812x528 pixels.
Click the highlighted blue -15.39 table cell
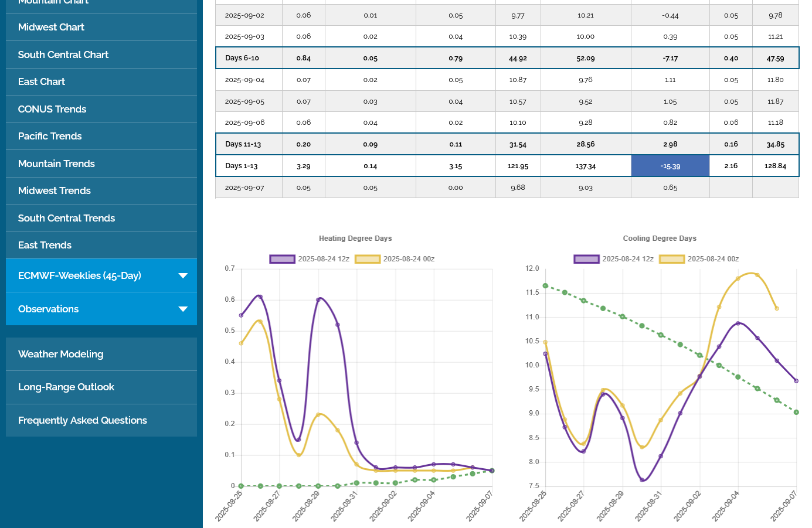tap(670, 166)
